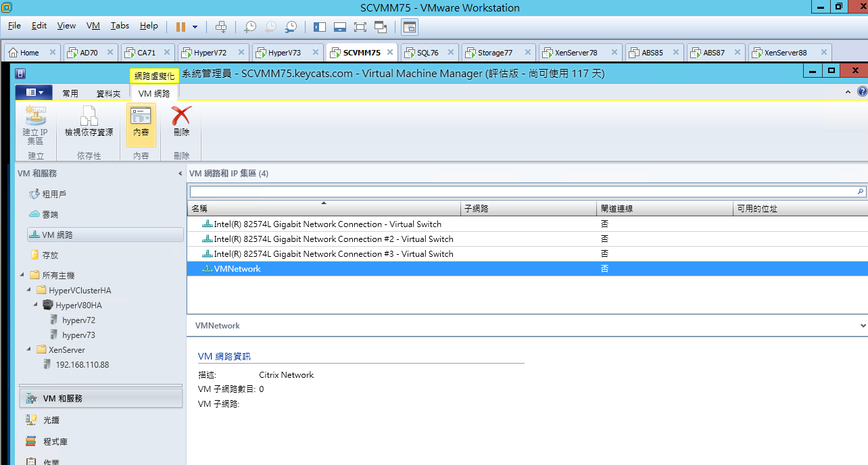Open the VM menu in VMware
868x465 pixels.
pos(93,26)
